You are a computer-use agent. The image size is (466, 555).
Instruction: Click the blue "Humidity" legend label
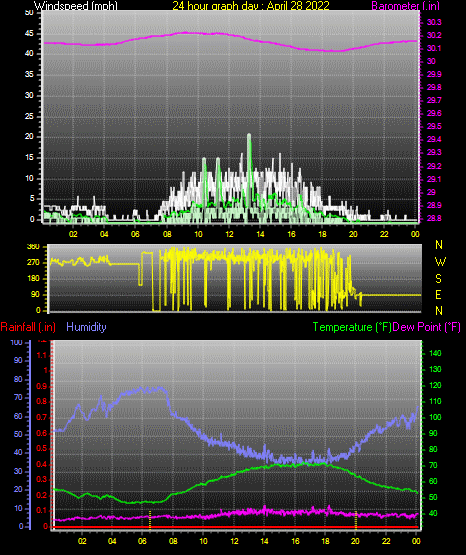pos(86,327)
